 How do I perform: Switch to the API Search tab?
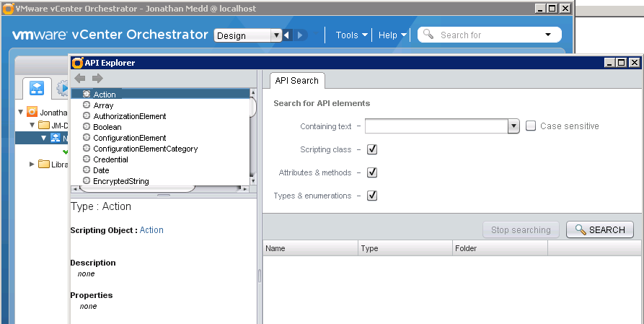click(x=297, y=81)
